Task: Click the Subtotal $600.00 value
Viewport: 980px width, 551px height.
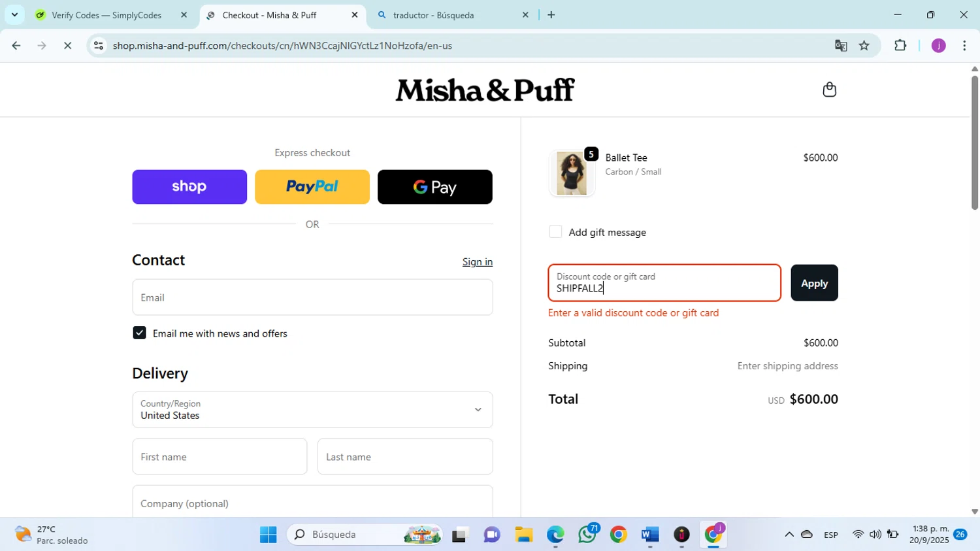Action: tap(821, 343)
